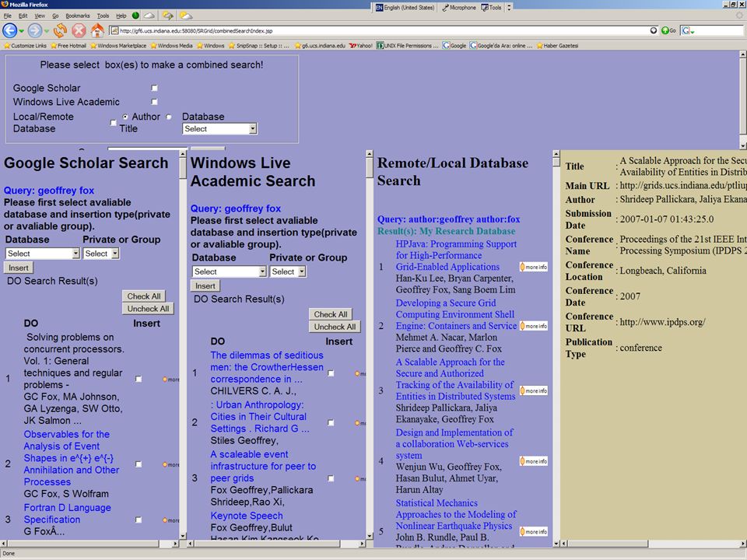Check the Local/Remote Database checkbox

coord(113,123)
